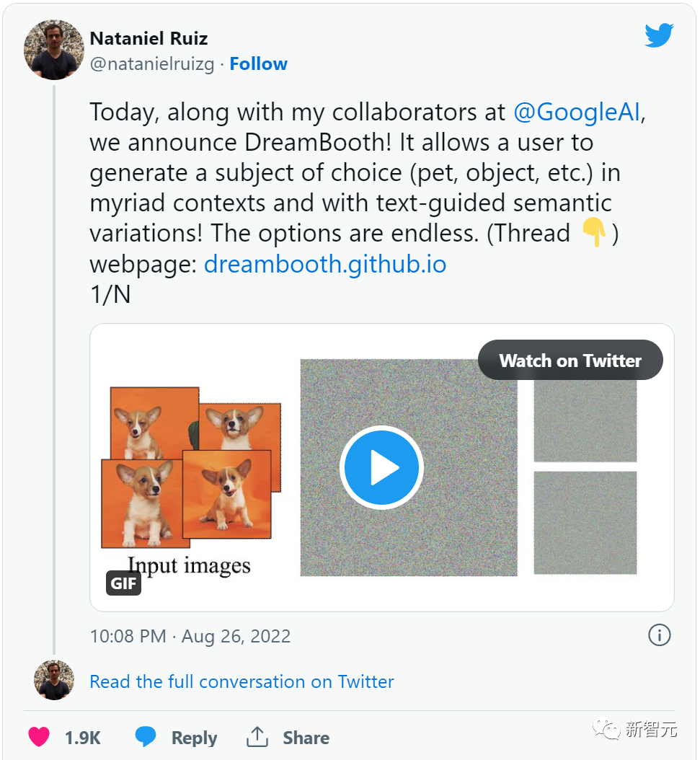Click the blue reply speech bubble icon
This screenshot has width=700, height=760.
point(146,737)
